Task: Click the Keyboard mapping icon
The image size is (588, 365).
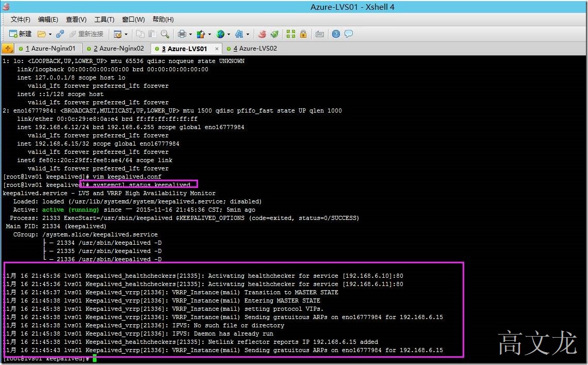Action: tap(319, 34)
